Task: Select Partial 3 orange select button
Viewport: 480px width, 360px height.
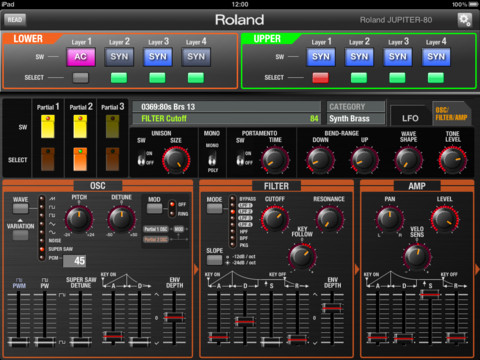Action: [x=113, y=159]
